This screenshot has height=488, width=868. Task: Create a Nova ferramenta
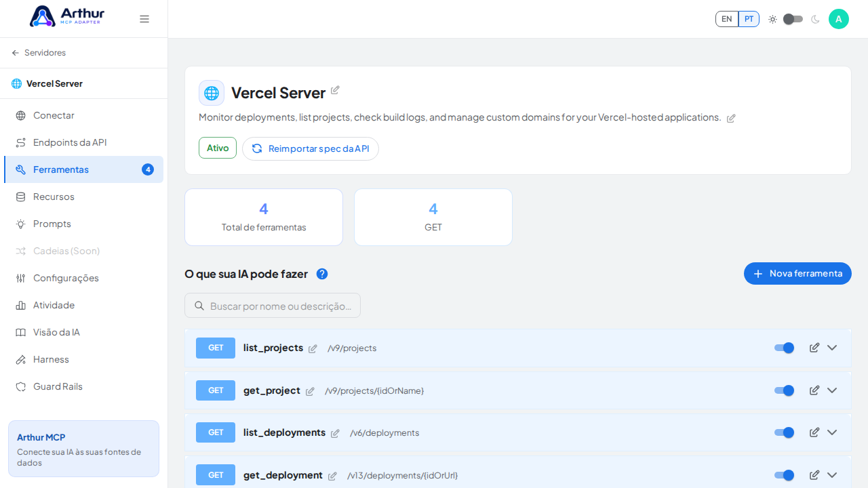pos(797,273)
